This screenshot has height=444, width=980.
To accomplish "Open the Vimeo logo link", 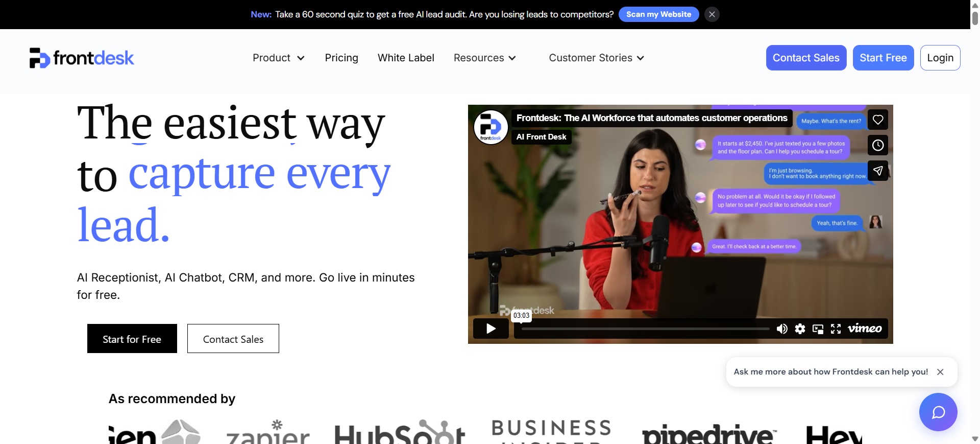I will [x=865, y=329].
